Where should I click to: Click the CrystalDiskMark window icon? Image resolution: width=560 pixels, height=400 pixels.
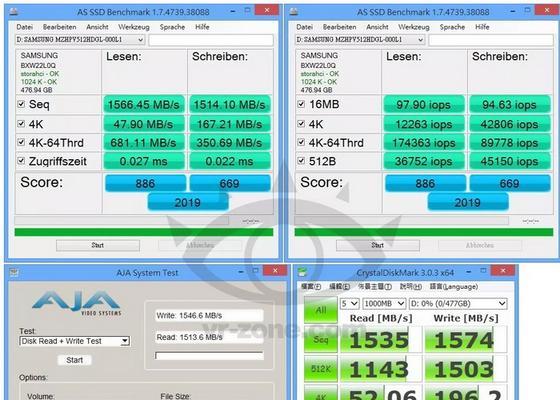pyautogui.click(x=302, y=272)
